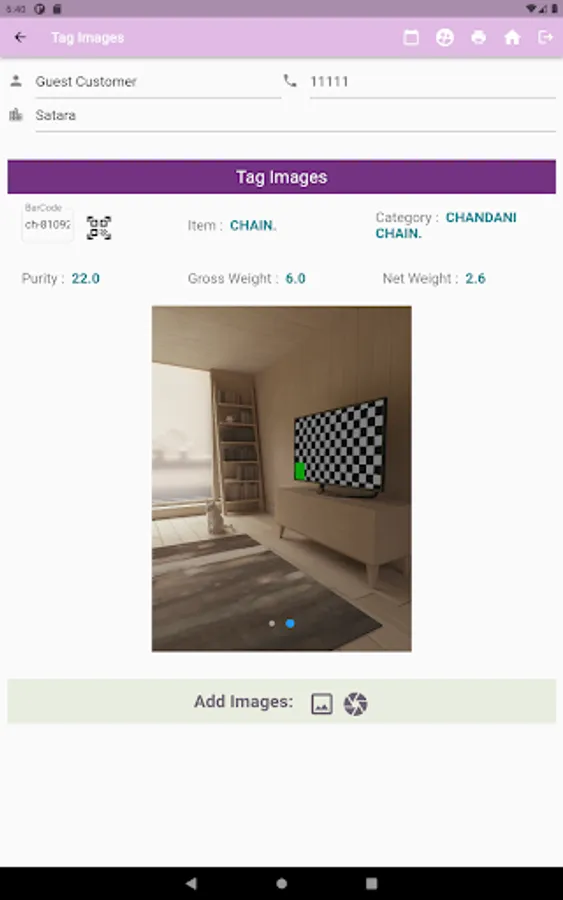
Task: Click the Tag Images purple header
Action: coord(282,177)
